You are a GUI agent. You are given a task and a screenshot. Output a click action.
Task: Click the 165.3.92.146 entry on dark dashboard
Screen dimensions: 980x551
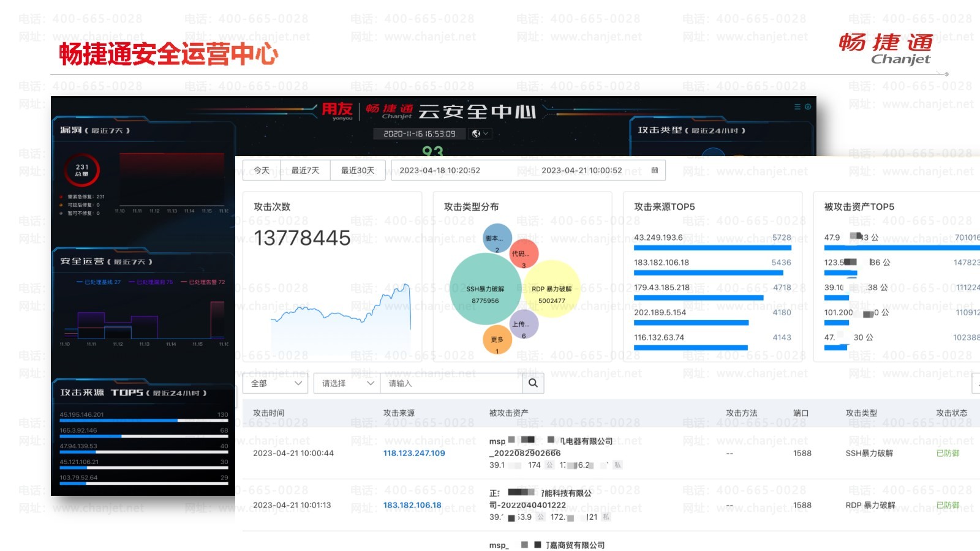(x=78, y=430)
